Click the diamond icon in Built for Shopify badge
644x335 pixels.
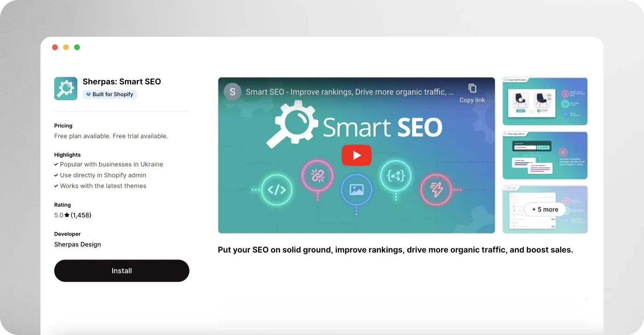point(88,94)
